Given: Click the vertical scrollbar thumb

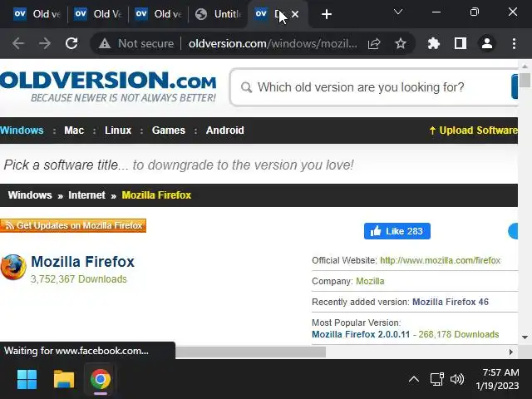Looking at the screenshot, I should [525, 80].
